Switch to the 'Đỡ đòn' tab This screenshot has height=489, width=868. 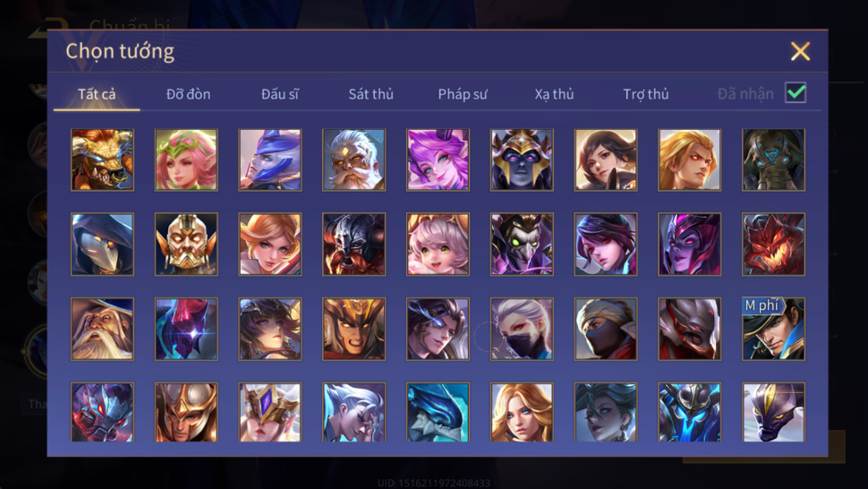coord(188,94)
